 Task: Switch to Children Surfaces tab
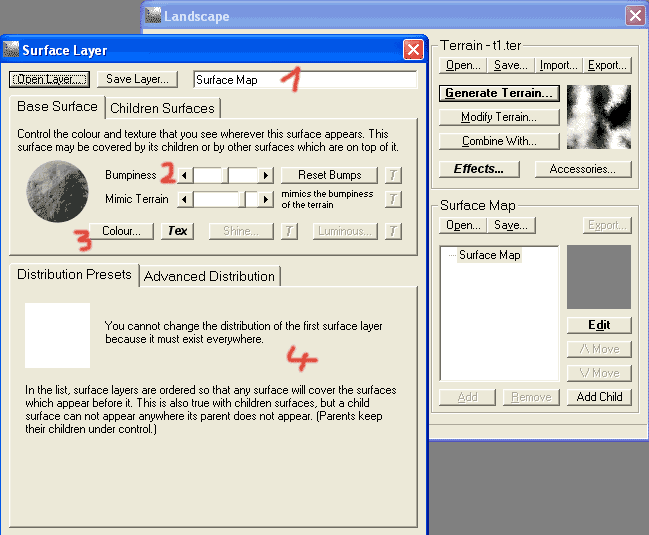(x=162, y=108)
